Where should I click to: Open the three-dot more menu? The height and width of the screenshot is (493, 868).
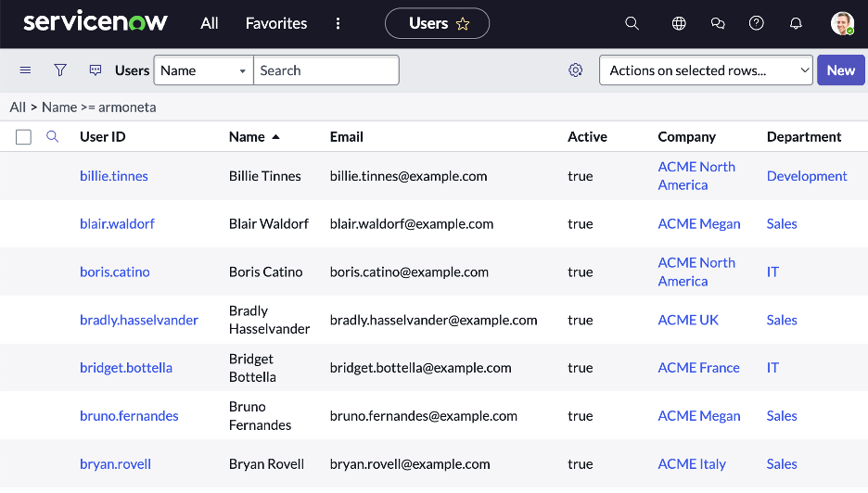(338, 23)
